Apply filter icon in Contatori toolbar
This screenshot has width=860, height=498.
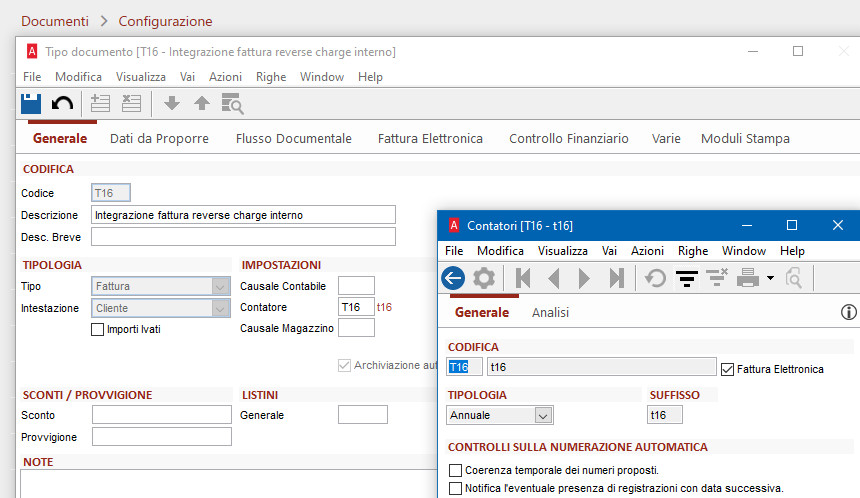point(687,279)
